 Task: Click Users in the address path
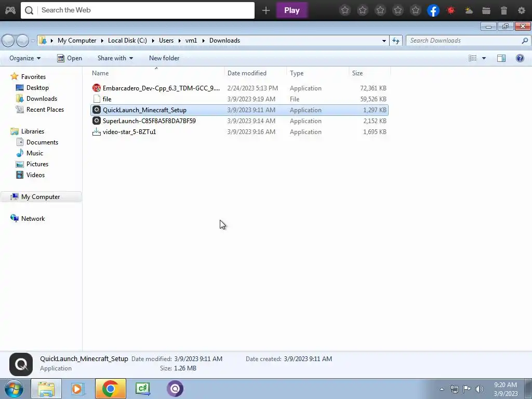coord(166,41)
